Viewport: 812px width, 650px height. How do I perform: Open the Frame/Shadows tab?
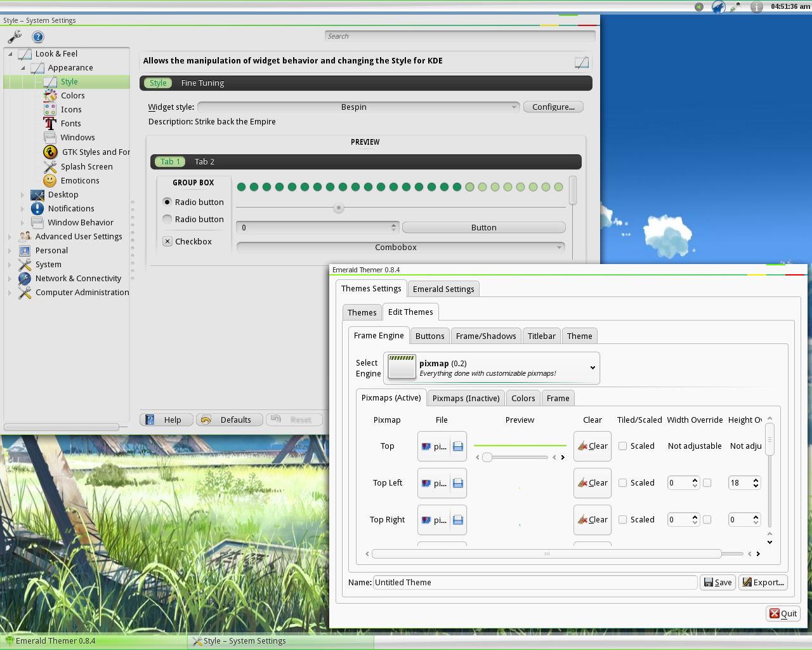[486, 336]
